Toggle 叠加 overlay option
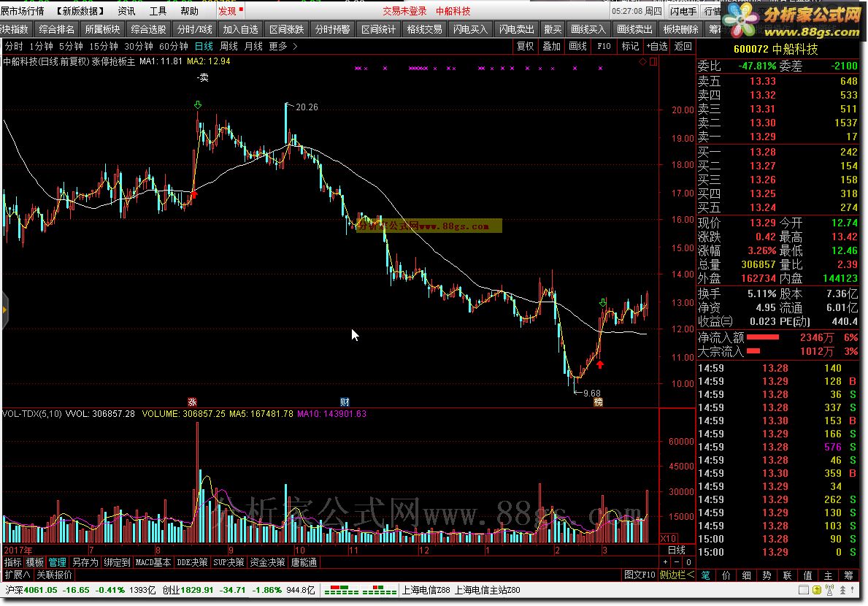The height and width of the screenshot is (606, 868). tap(551, 47)
